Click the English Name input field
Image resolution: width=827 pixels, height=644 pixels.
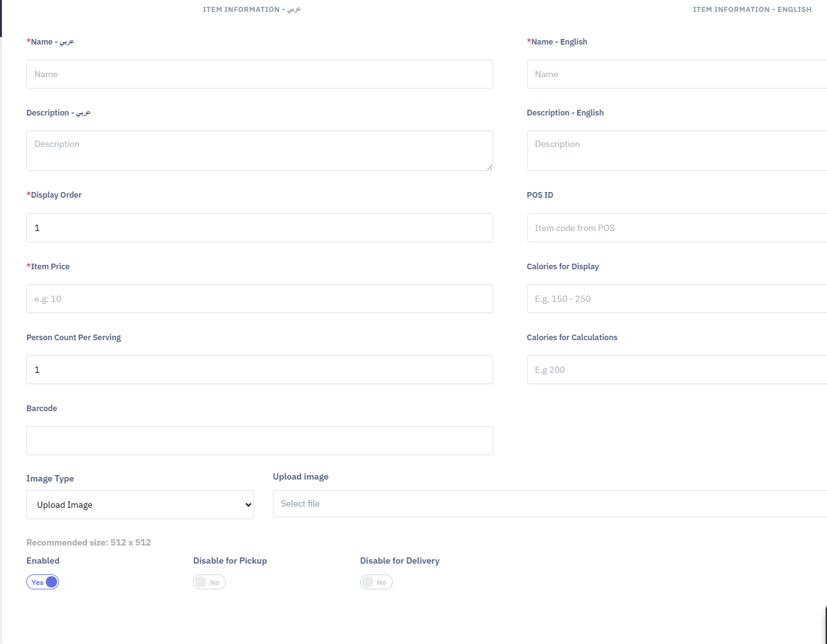click(676, 74)
